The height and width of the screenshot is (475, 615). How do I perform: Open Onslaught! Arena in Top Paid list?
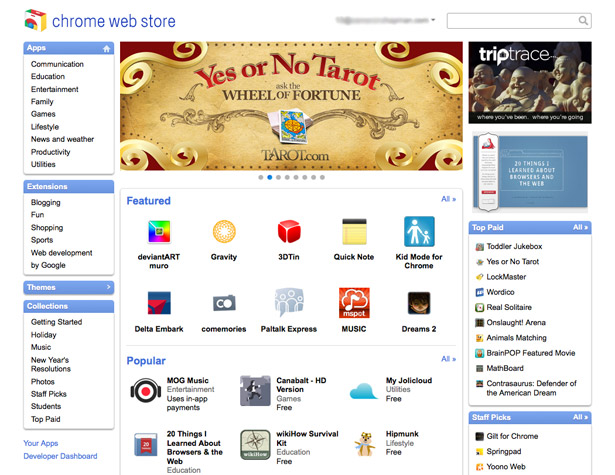(x=516, y=322)
